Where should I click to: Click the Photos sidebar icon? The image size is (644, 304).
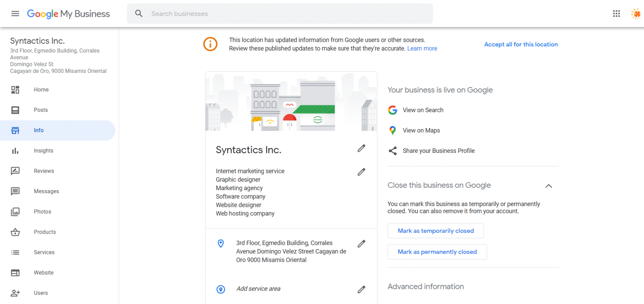[15, 211]
